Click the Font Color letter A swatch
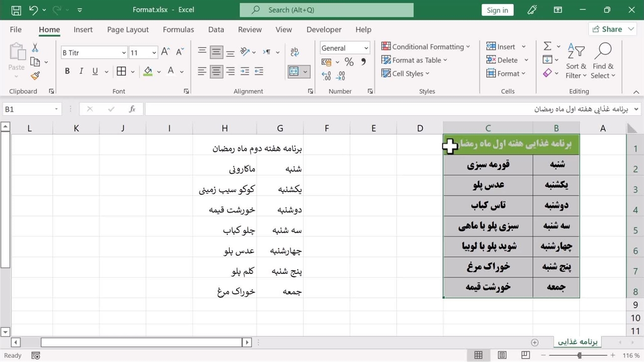This screenshot has width=644, height=362. pyautogui.click(x=171, y=71)
